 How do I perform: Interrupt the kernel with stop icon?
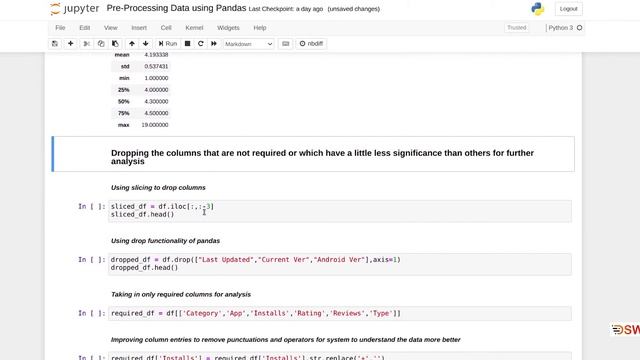(x=187, y=44)
